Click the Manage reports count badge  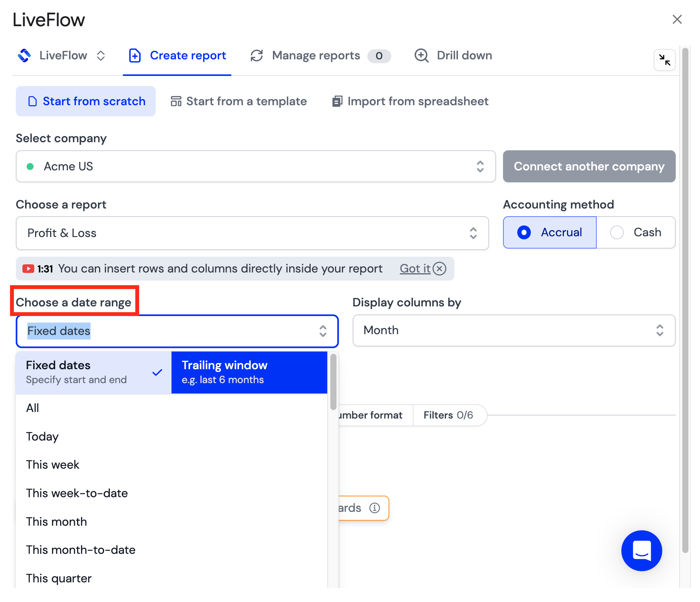[x=379, y=56]
